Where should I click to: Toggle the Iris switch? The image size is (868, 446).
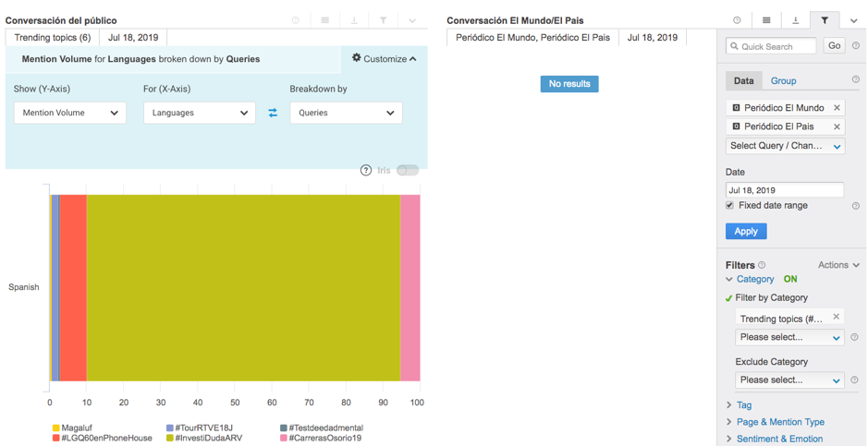pyautogui.click(x=408, y=170)
